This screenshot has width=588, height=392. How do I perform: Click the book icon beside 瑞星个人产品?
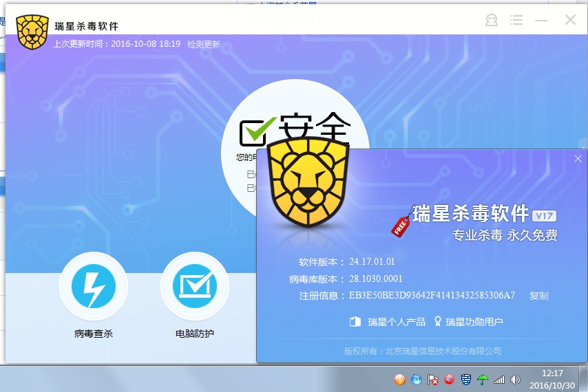coord(355,322)
